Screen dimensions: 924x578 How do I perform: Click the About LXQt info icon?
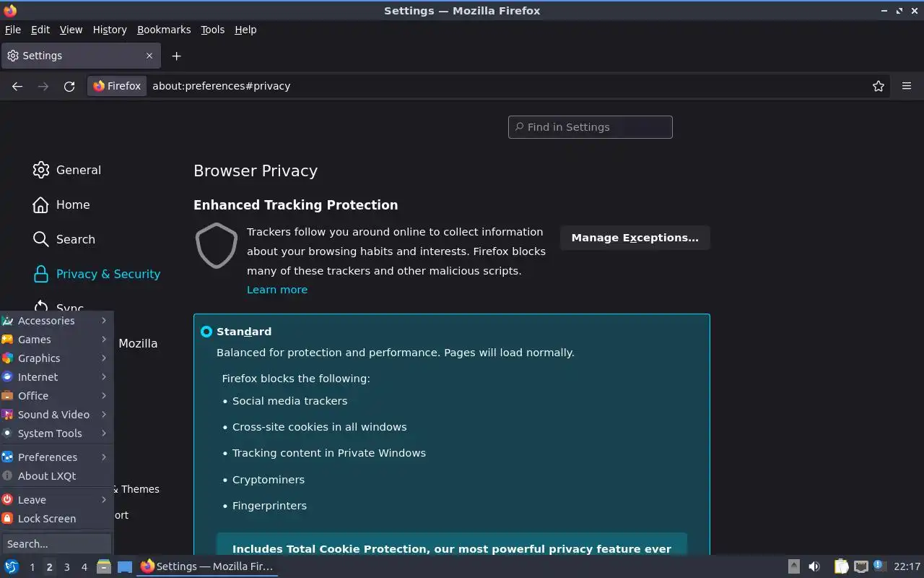point(7,476)
